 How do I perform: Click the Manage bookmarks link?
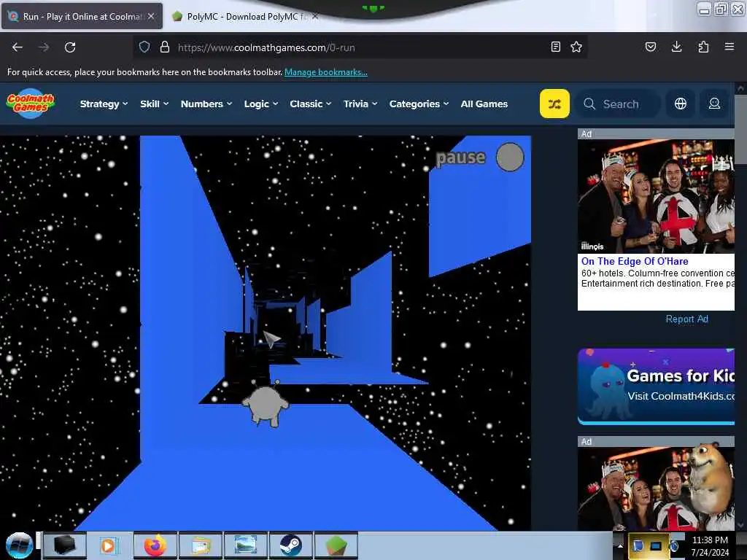326,72
